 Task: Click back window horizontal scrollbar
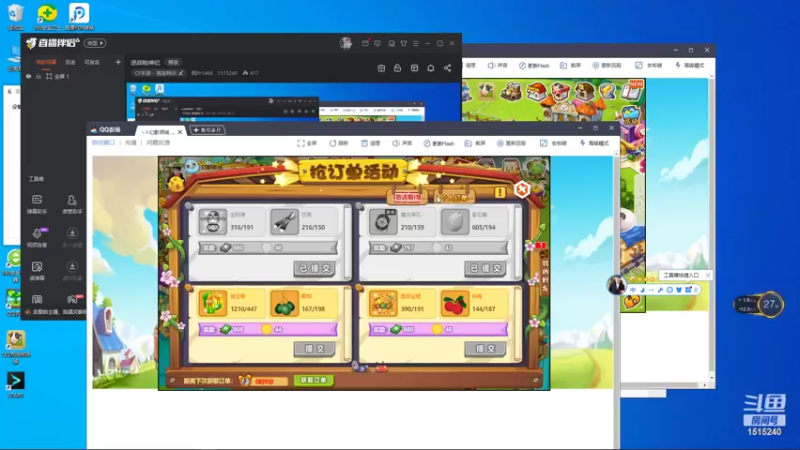click(661, 385)
